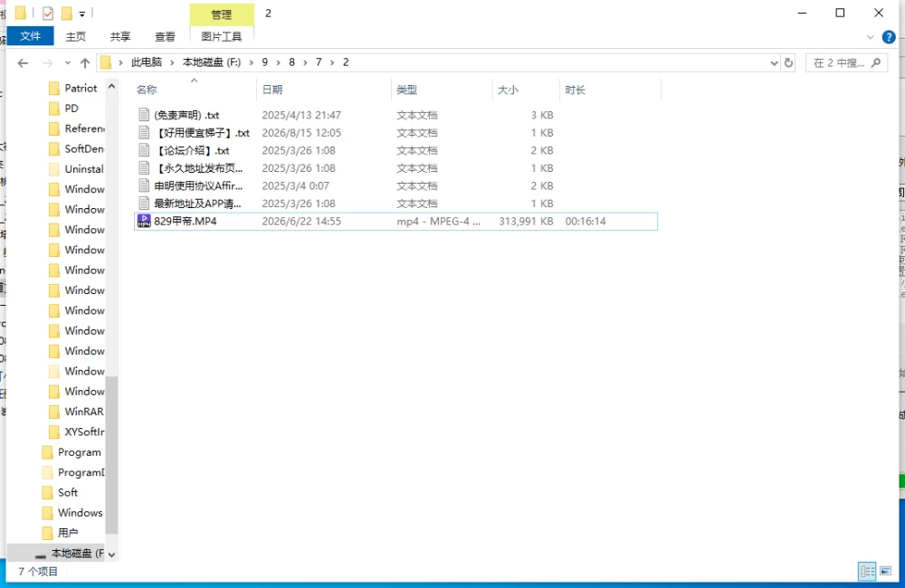Image resolution: width=905 pixels, height=588 pixels.
Task: Expand the chevron after 此电脑 in path
Action: [x=172, y=62]
